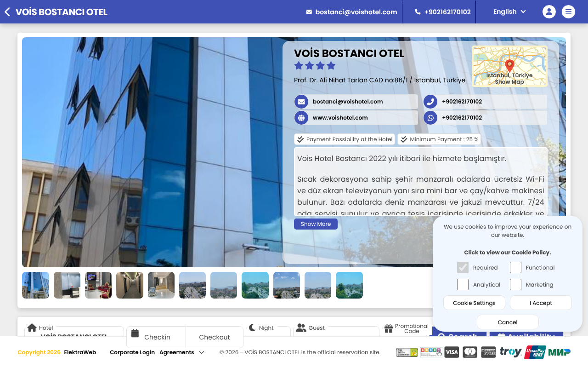Image resolution: width=588 pixels, height=368 pixels.
Task: Click the VOİS BOSTANCI OTEL card title
Action: coord(349,53)
